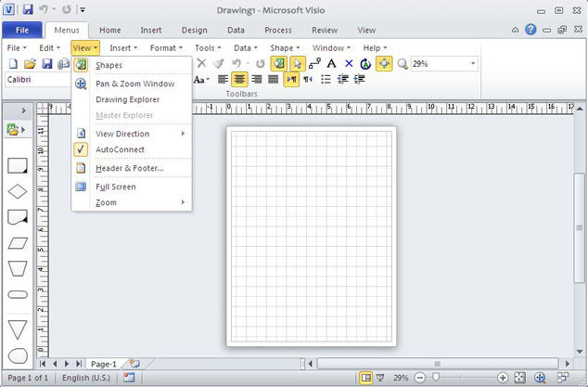Click the decrease indent icon

point(343,79)
